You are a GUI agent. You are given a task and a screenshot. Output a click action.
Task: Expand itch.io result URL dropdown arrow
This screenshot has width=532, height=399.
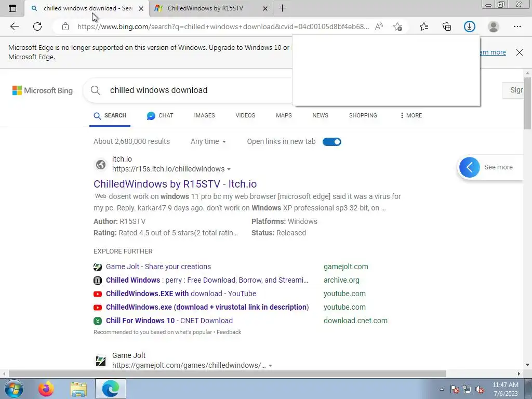pyautogui.click(x=229, y=169)
